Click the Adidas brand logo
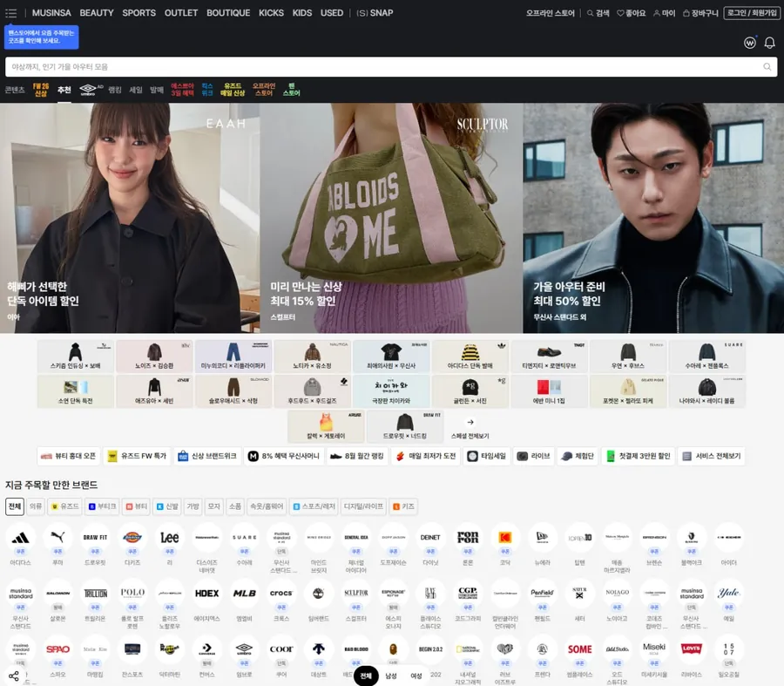Screen dimensions: 784x686 tap(21, 539)
